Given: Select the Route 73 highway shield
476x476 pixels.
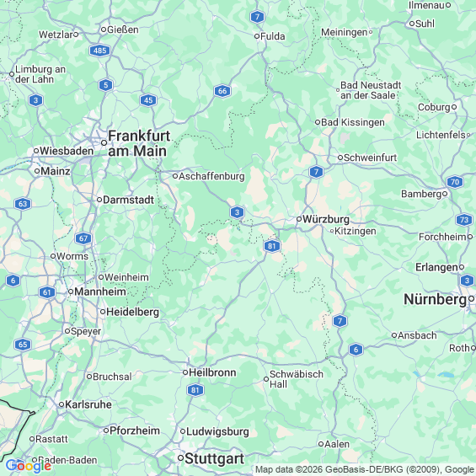Looking at the screenshot, I should tap(464, 220).
